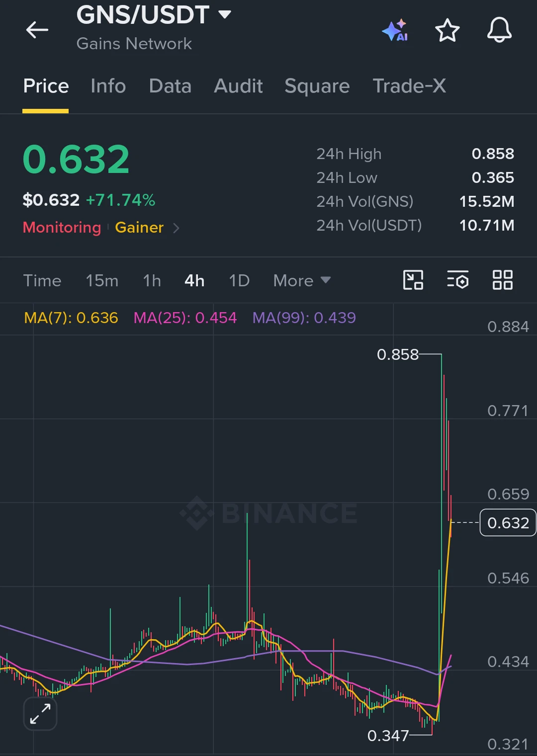Tap the back arrow icon
Image resolution: width=537 pixels, height=756 pixels.
37,30
